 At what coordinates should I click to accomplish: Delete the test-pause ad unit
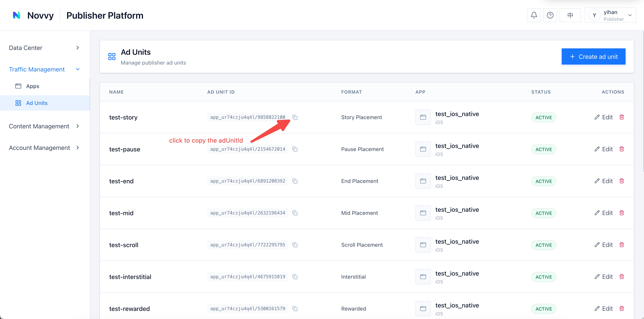(622, 149)
